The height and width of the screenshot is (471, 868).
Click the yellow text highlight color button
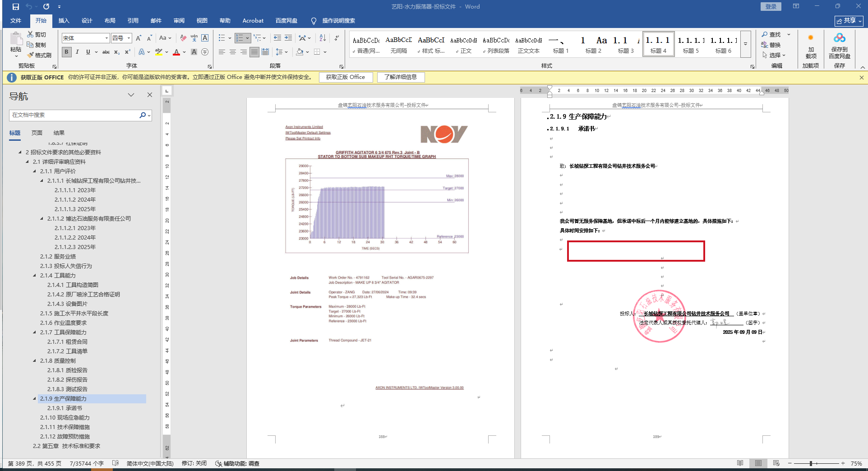(158, 52)
